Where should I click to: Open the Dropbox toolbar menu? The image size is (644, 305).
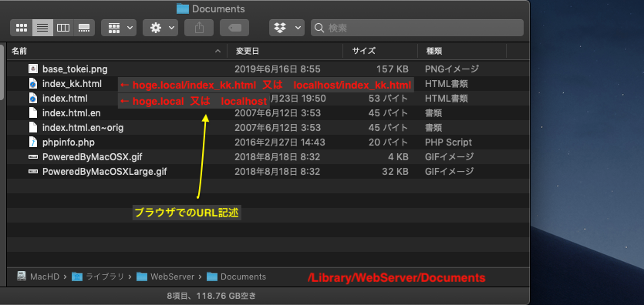coord(287,28)
